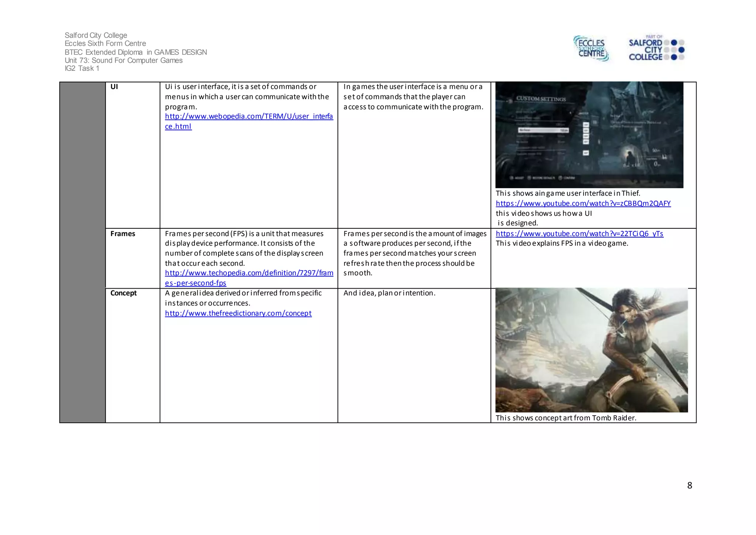Click the page number 8

click(x=690, y=485)
